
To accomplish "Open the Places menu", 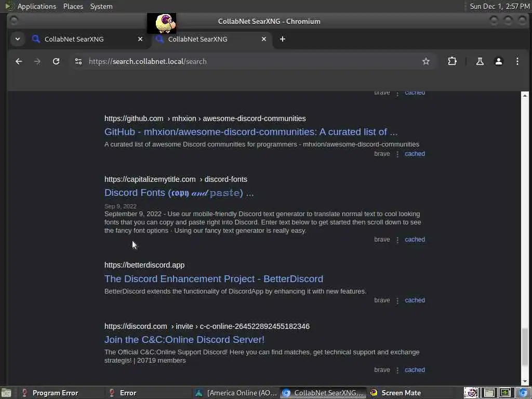I will point(73,6).
